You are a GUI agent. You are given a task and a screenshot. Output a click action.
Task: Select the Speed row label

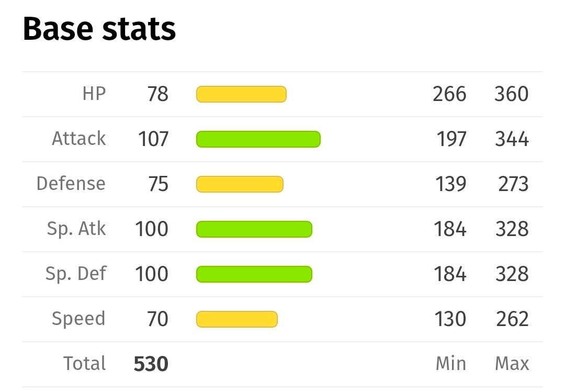tap(78, 319)
